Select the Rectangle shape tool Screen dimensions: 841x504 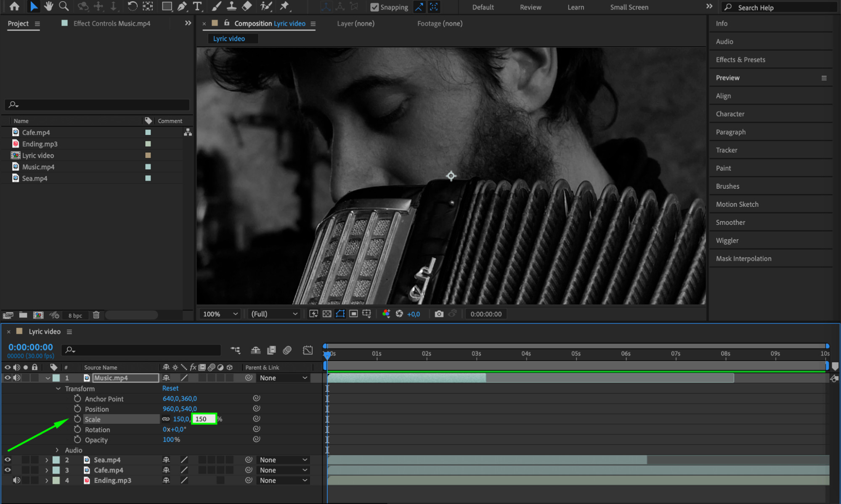(167, 6)
